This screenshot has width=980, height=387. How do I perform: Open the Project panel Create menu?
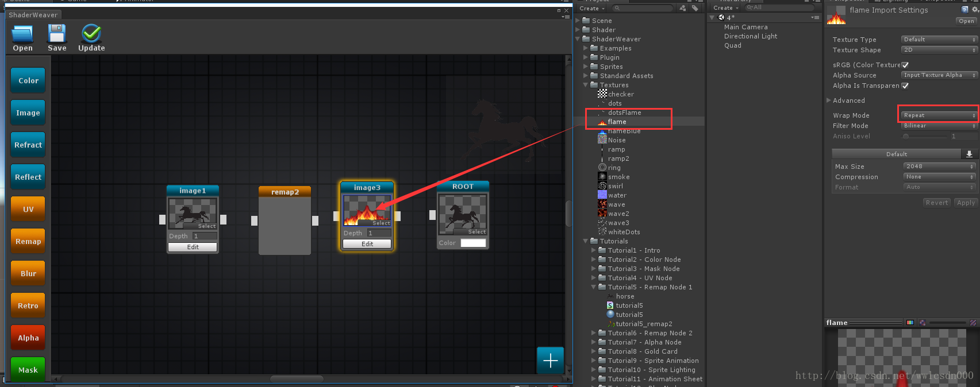click(592, 9)
